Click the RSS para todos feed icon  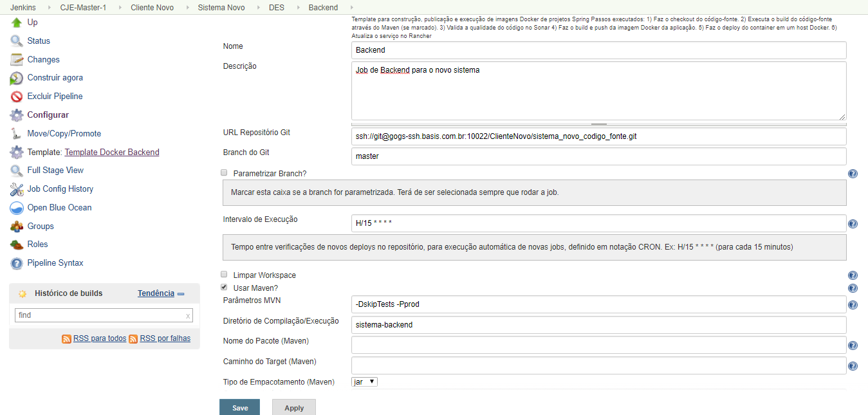[x=66, y=338]
